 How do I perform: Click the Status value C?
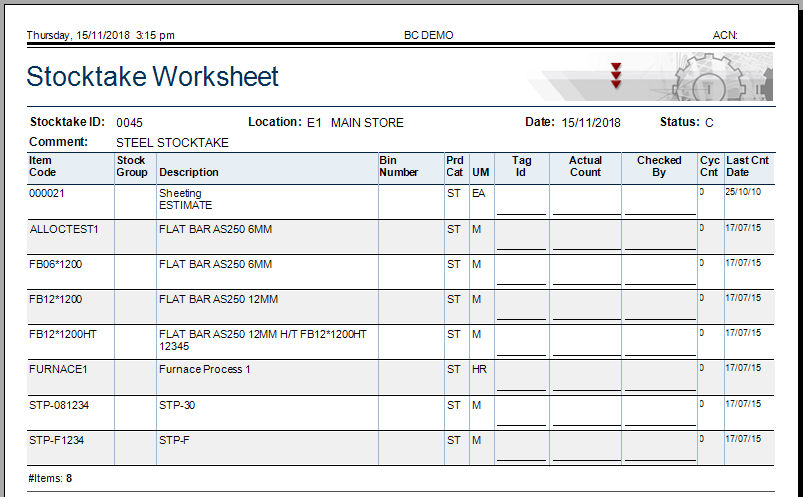point(709,123)
